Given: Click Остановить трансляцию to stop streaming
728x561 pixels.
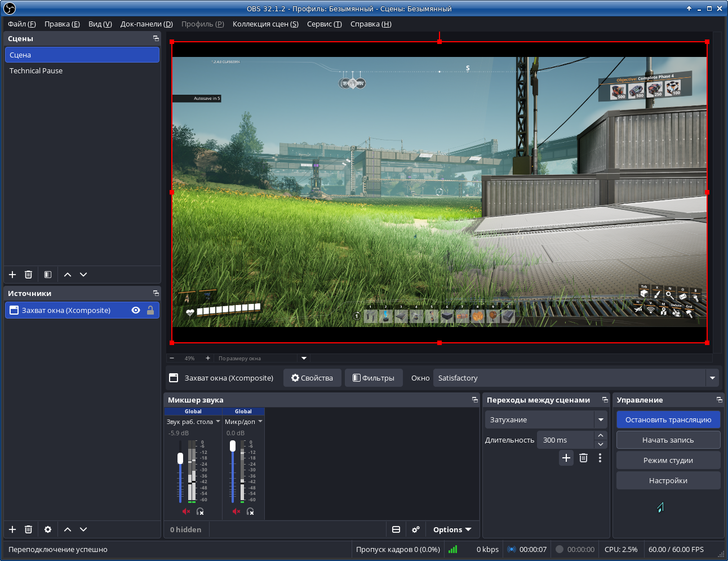Looking at the screenshot, I should click(x=668, y=419).
